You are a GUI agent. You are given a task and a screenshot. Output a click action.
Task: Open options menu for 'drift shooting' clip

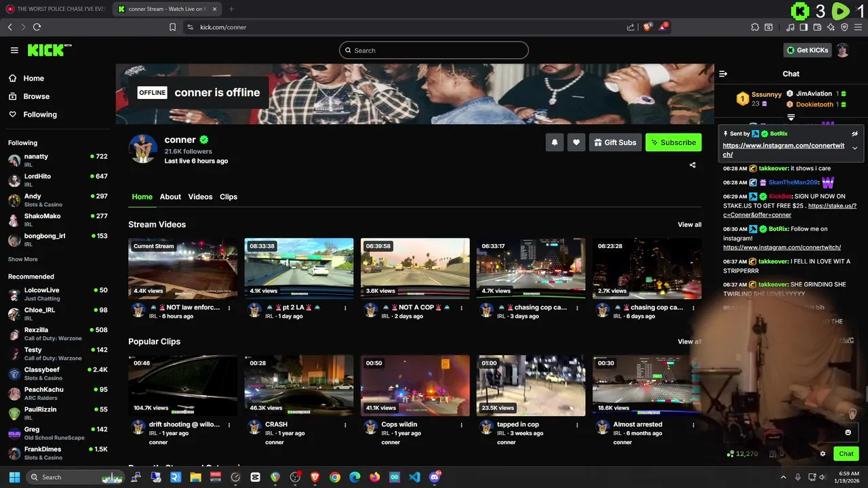click(x=229, y=425)
